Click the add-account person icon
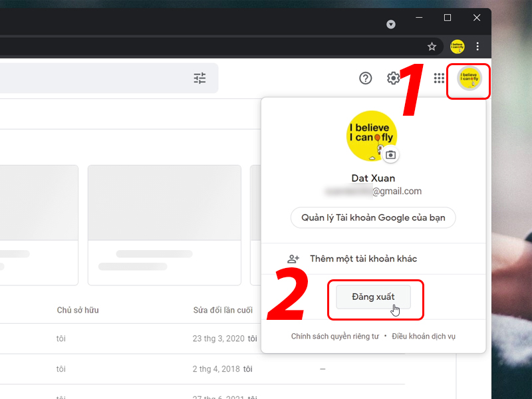Image resolution: width=532 pixels, height=399 pixels. click(293, 259)
